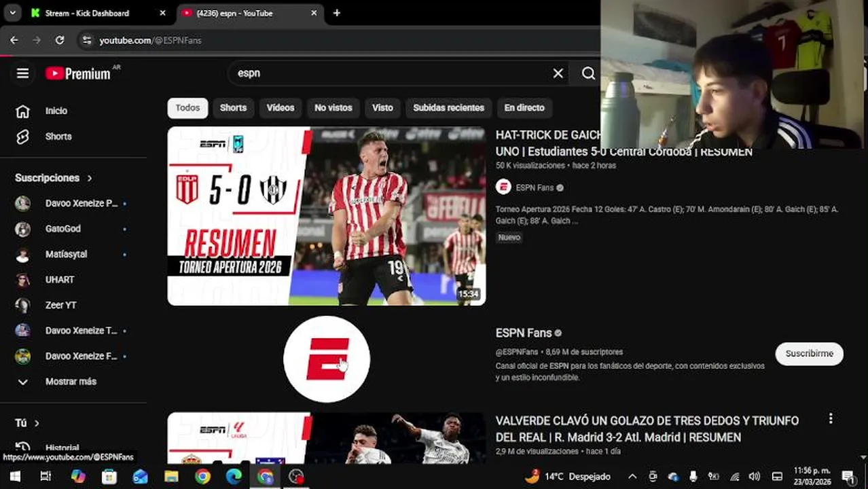This screenshot has height=489, width=868.
Task: Subscribe with the Suscribirme button
Action: click(809, 354)
